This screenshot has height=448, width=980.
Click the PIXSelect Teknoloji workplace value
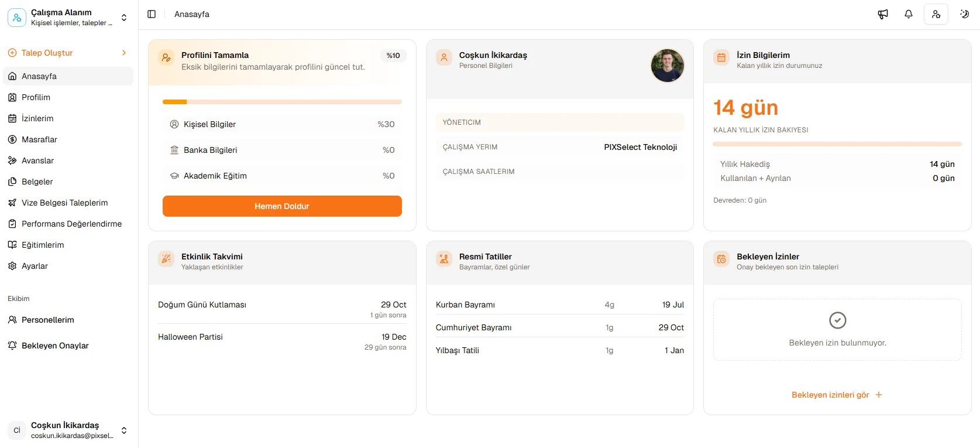(641, 147)
